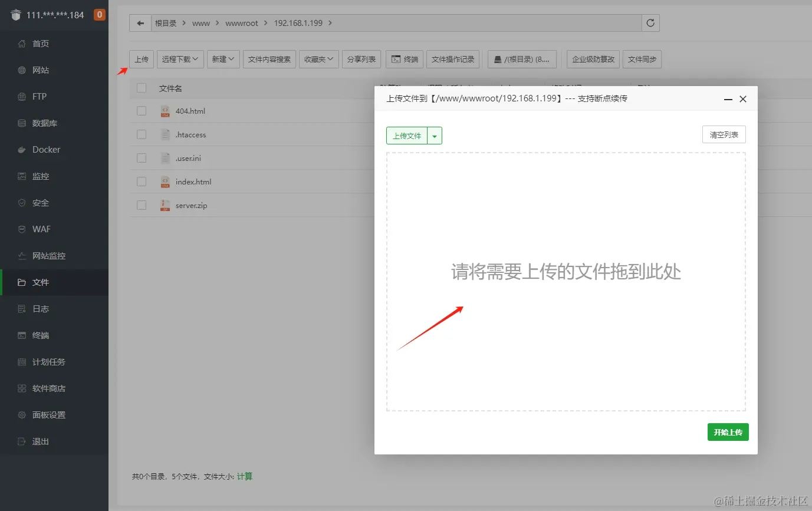Viewport: 812px width, 511px height.
Task: Click the green 上传文件 button
Action: click(x=407, y=136)
